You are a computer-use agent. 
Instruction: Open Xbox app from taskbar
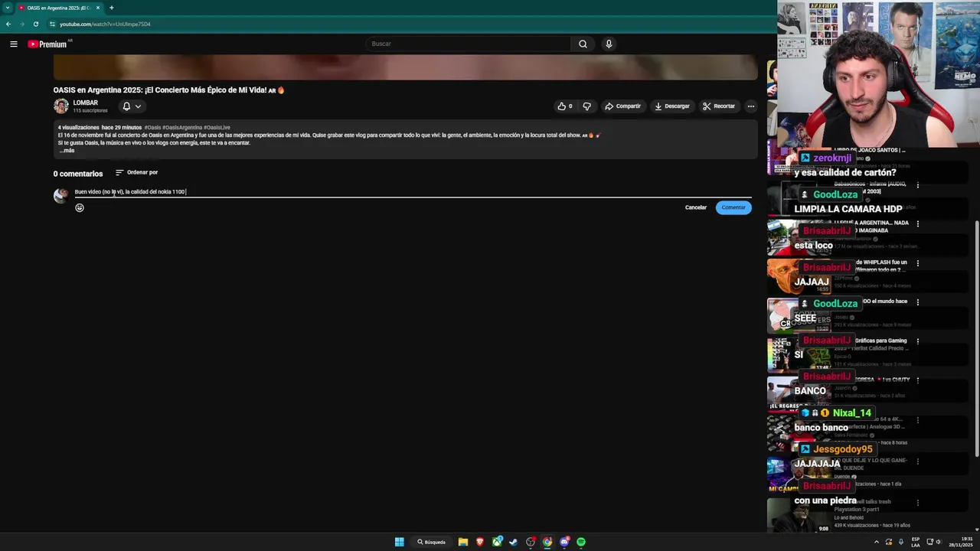pyautogui.click(x=497, y=542)
